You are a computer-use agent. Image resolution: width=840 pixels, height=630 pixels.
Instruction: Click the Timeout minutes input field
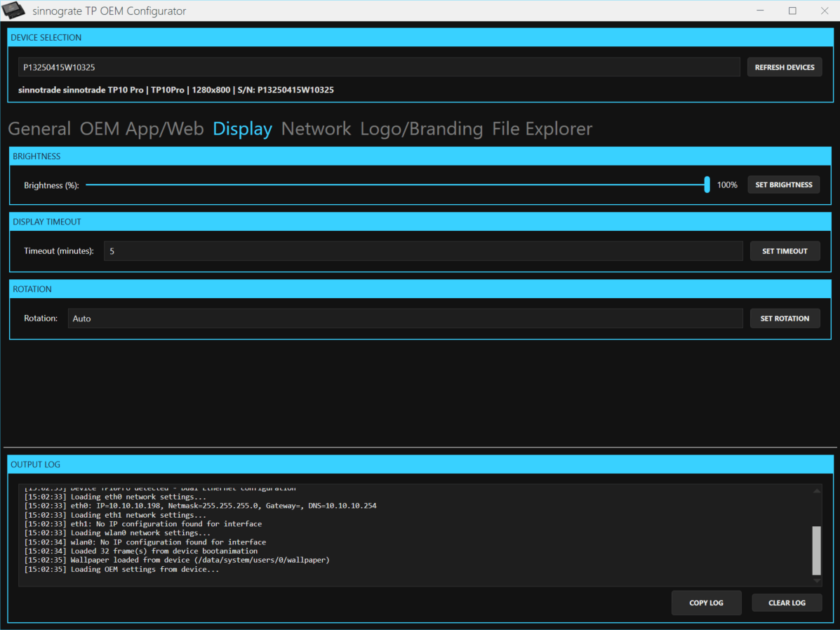pyautogui.click(x=424, y=250)
